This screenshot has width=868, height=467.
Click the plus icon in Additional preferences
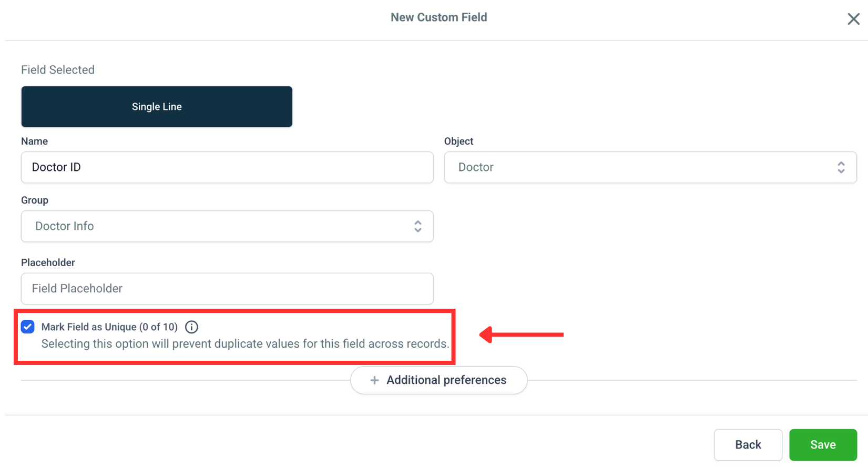[374, 380]
